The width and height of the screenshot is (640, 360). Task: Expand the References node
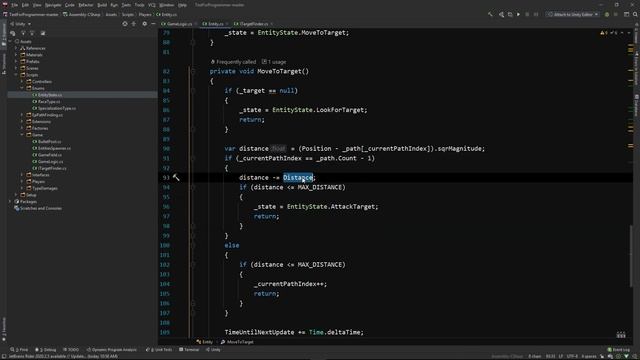pos(16,48)
